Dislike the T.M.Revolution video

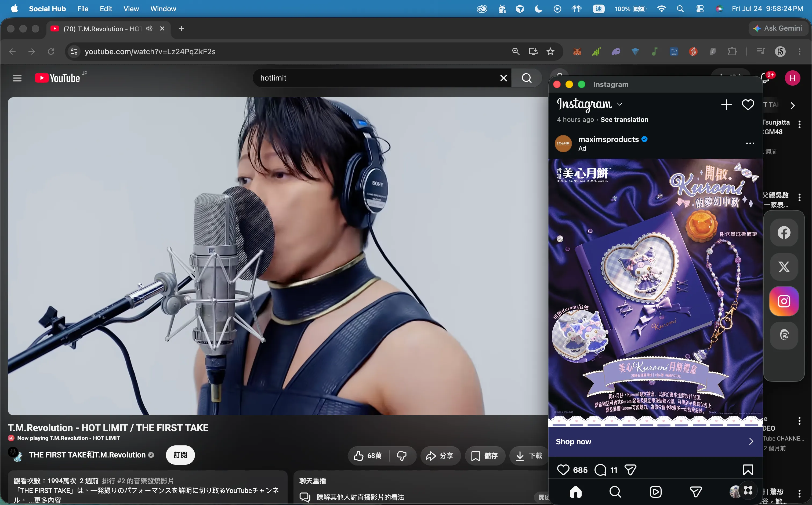pos(402,456)
